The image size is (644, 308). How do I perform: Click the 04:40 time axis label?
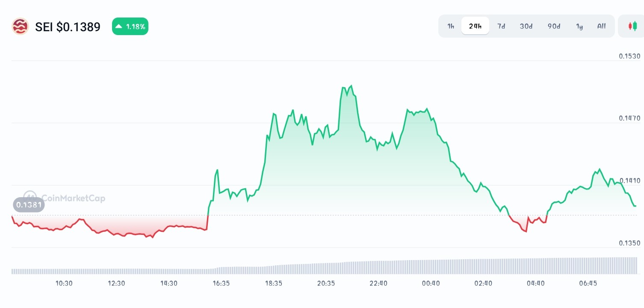(536, 283)
